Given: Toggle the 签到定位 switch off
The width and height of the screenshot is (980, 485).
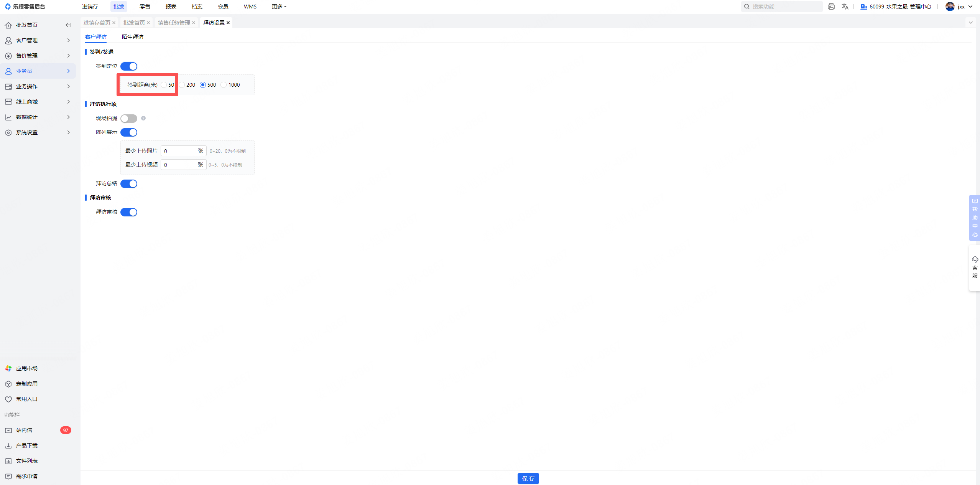Looking at the screenshot, I should click(x=129, y=66).
